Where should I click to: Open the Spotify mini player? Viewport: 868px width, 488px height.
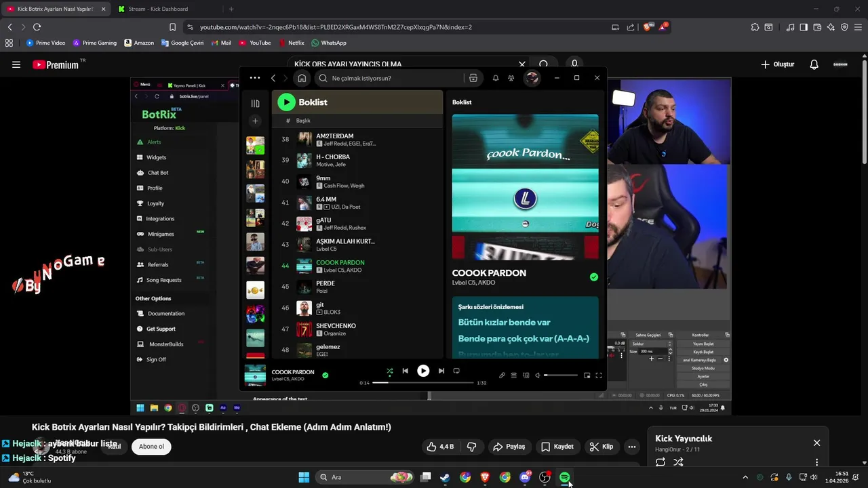(587, 375)
